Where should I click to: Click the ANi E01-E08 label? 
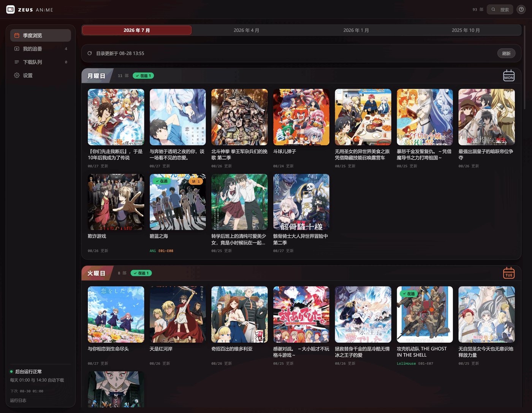[x=161, y=251]
